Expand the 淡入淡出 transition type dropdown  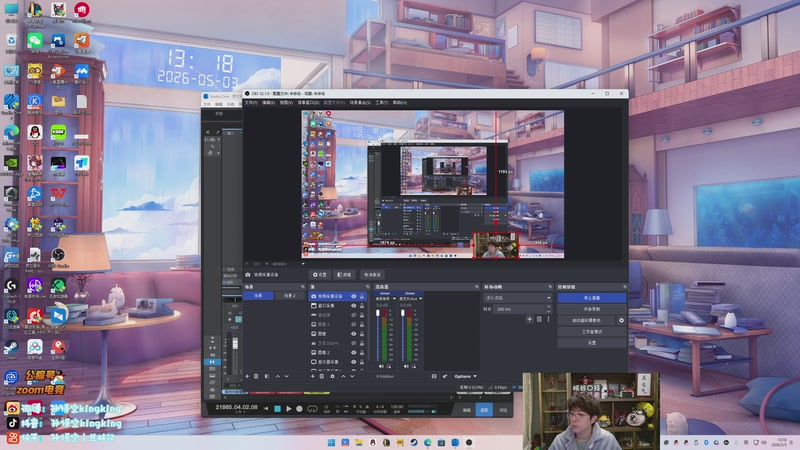coord(517,297)
